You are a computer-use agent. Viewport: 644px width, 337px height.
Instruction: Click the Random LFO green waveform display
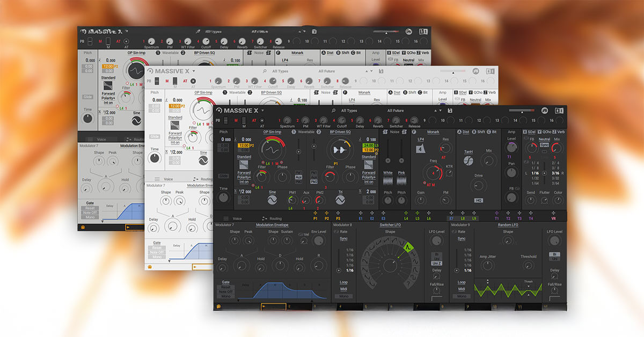508,290
